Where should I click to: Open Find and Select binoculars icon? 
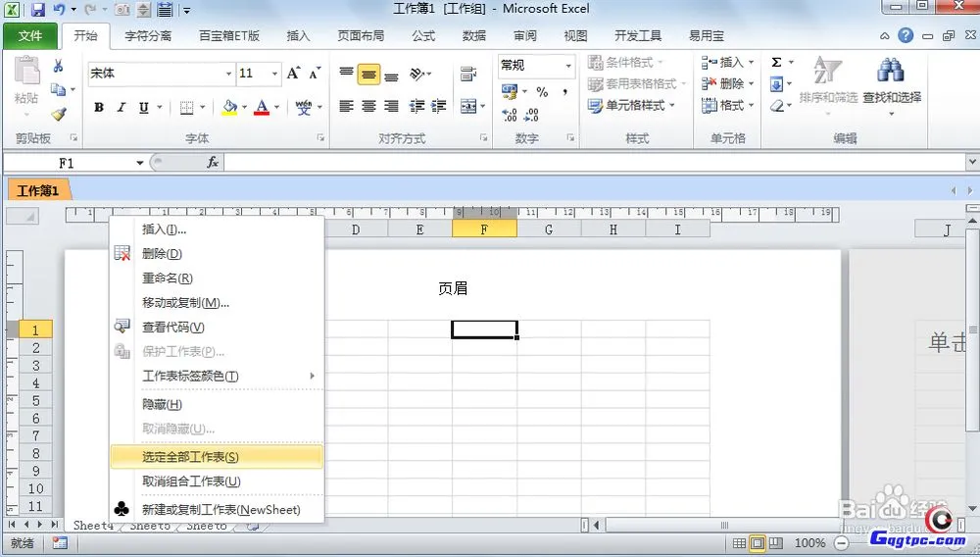(x=890, y=71)
